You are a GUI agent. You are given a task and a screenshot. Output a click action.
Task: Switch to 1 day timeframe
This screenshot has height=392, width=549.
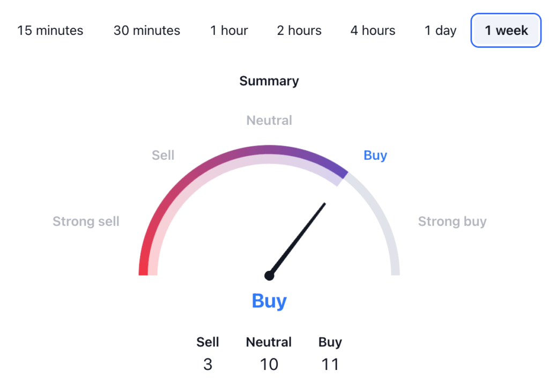[x=440, y=31]
